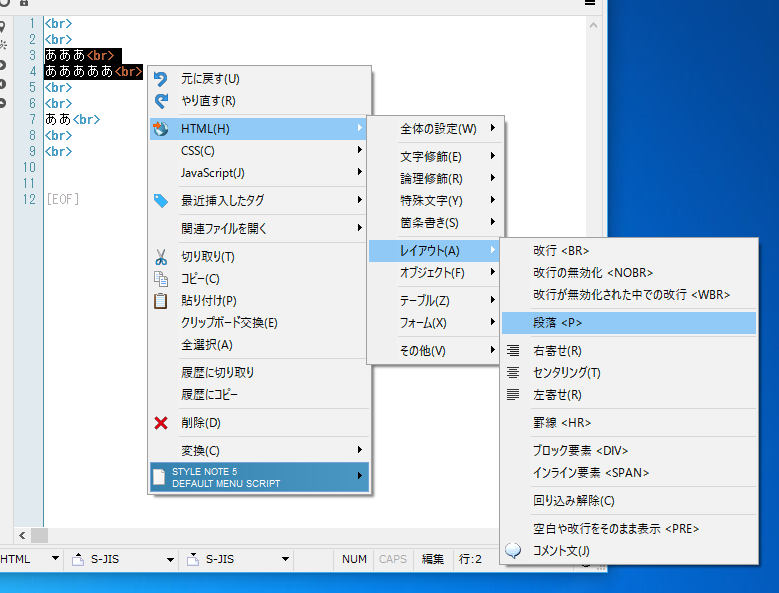
Task: Select 履歴にコピー menu item
Action: 258,394
